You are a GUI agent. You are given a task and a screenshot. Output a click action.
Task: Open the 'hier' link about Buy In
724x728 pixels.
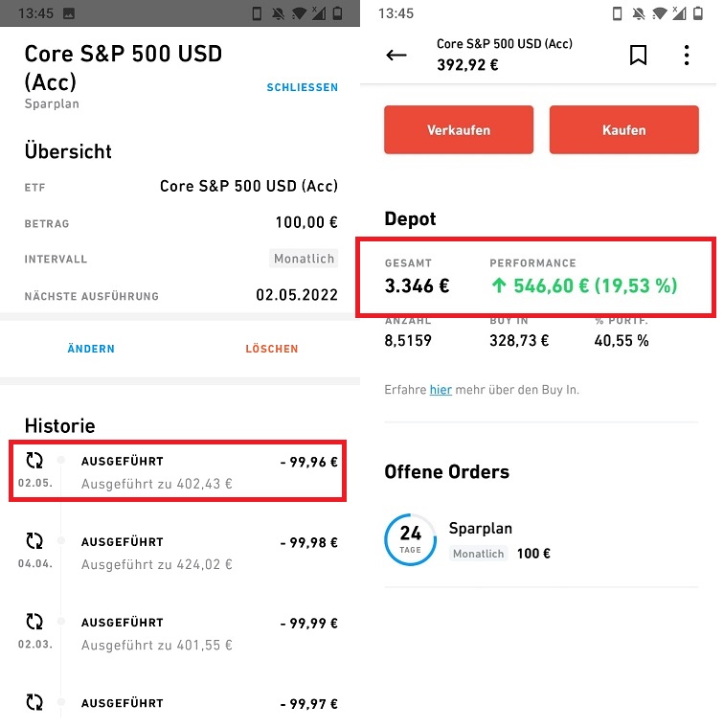441,390
